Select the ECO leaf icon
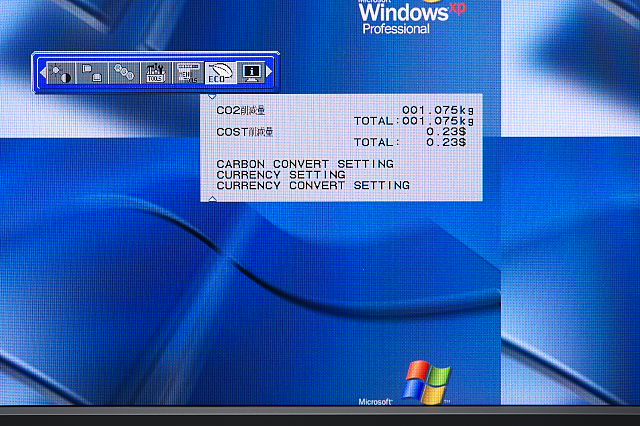 click(x=219, y=73)
